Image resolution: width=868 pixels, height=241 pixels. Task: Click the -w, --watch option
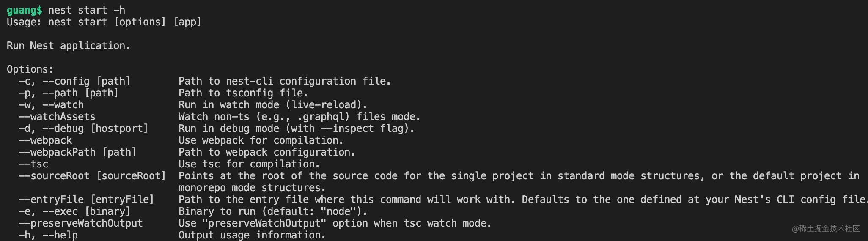pyautogui.click(x=51, y=105)
